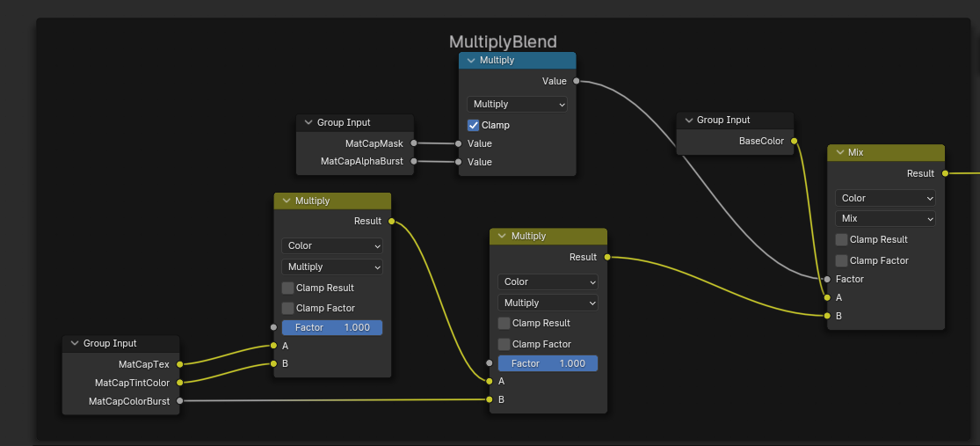Screen dimensions: 980x446
Task: Uncheck Clamp in the blue Multiply node
Action: click(473, 125)
